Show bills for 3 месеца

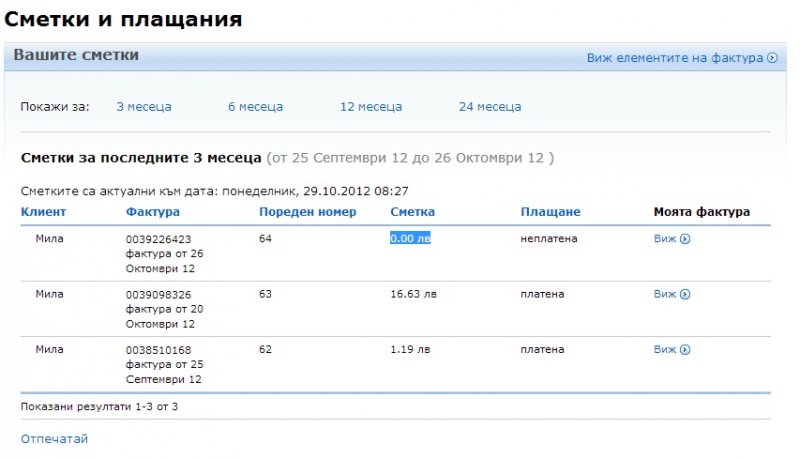coord(144,107)
